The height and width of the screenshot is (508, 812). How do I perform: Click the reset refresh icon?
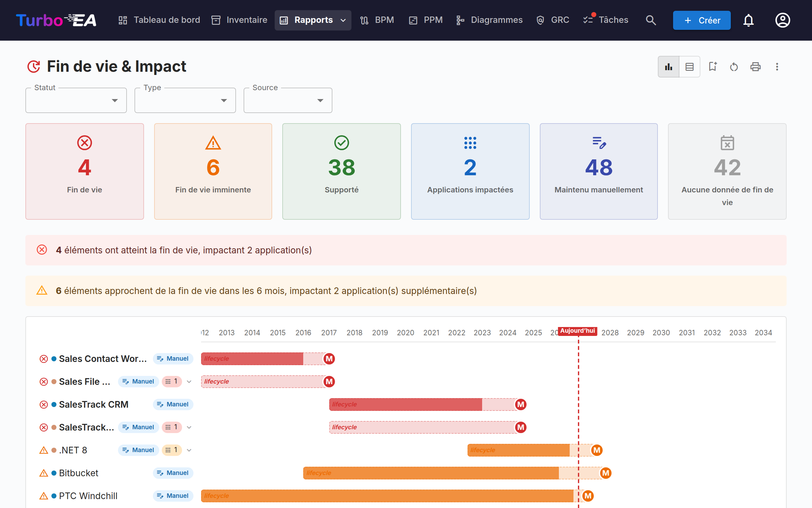click(734, 67)
